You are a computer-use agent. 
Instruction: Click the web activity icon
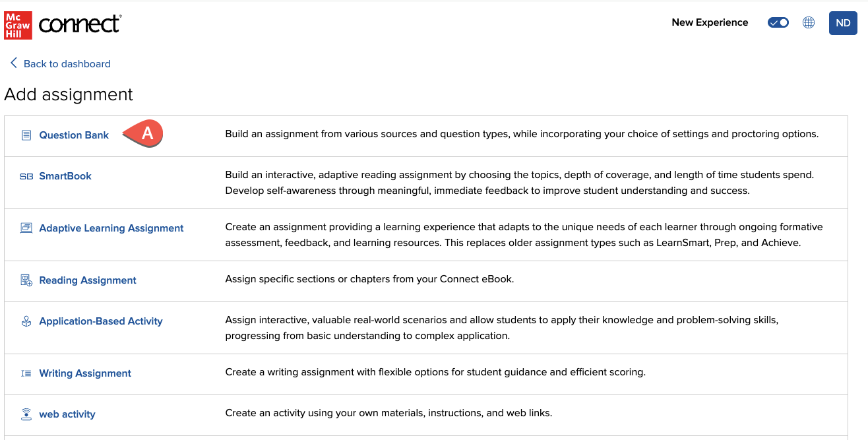tap(26, 414)
